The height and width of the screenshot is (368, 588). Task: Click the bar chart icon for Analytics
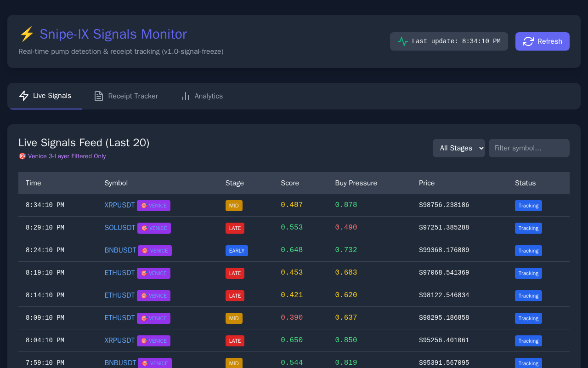point(186,96)
